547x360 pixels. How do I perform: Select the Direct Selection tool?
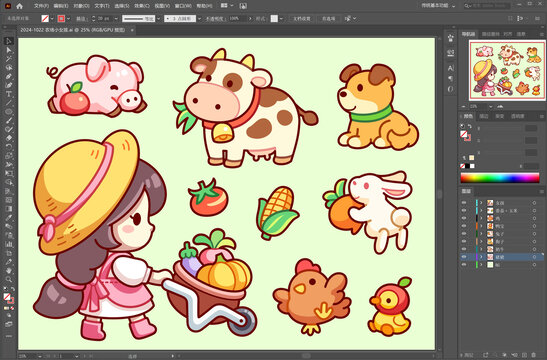tap(9, 50)
